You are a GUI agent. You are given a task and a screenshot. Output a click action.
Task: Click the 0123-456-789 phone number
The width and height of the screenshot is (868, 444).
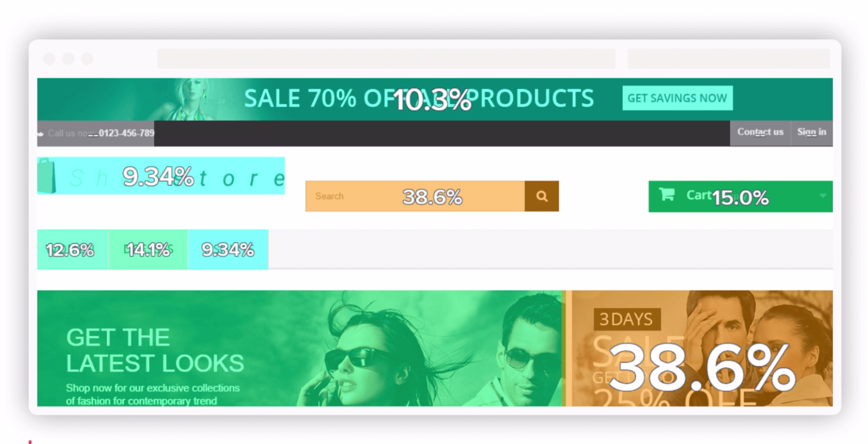[x=126, y=133]
